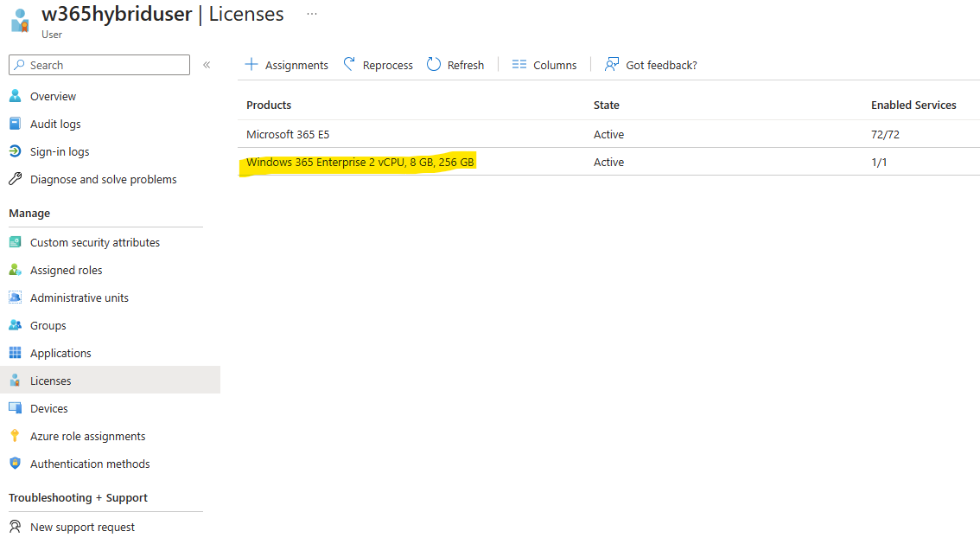Click the Reprocess arrow icon
This screenshot has width=980, height=544.
[349, 64]
